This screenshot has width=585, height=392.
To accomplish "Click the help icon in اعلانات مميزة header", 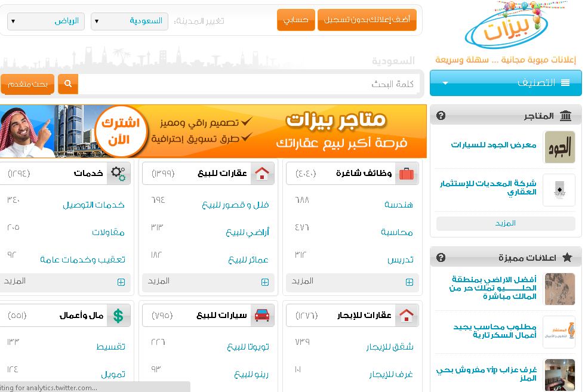I will coord(441,257).
